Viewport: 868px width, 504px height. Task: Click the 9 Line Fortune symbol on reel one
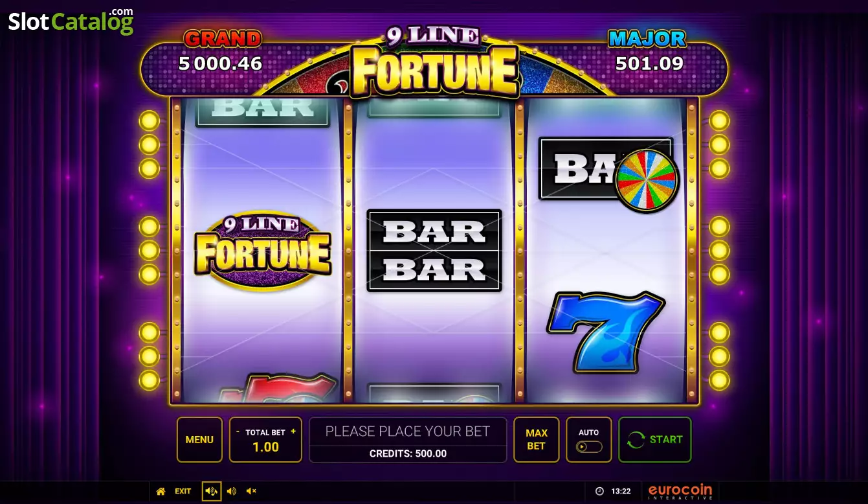(x=263, y=251)
